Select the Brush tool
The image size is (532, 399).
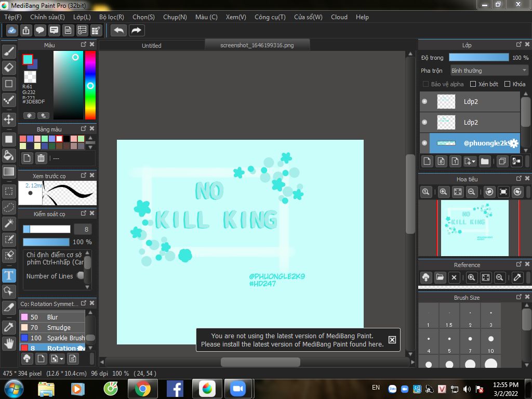click(8, 51)
